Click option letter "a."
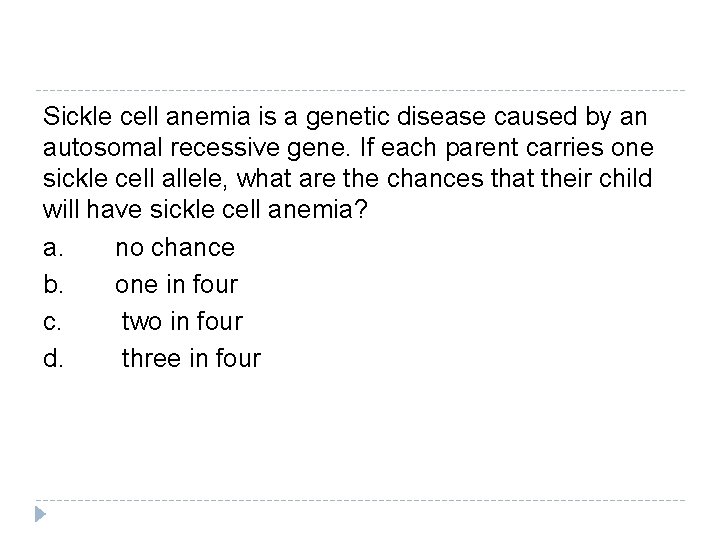 [x=53, y=247]
